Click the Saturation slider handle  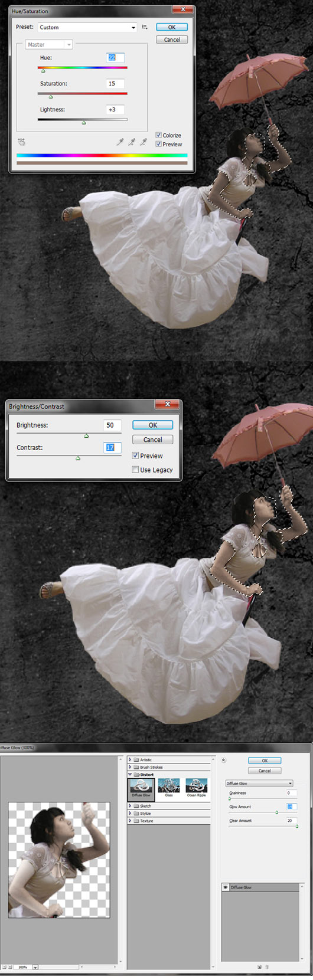[x=51, y=96]
